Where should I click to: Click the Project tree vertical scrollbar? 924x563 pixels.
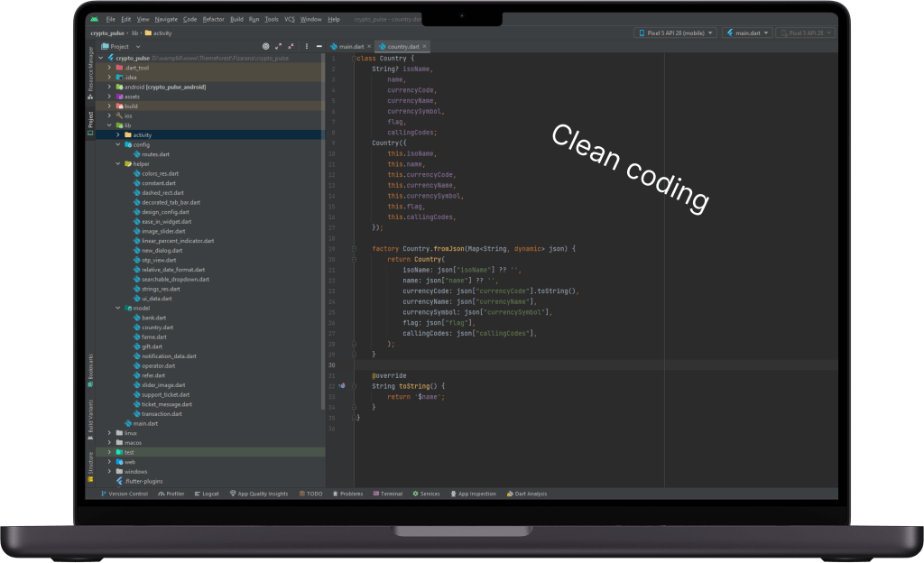[323, 232]
